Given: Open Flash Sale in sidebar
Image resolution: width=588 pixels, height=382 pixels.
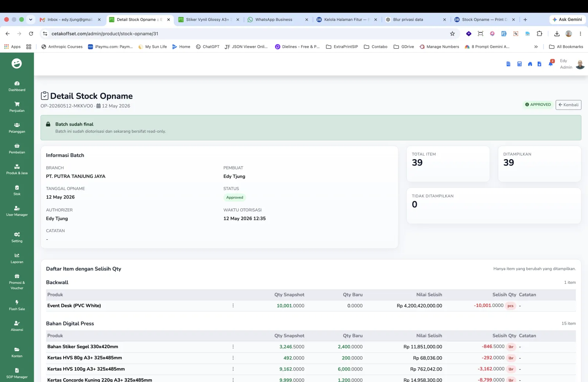Looking at the screenshot, I should click(17, 306).
